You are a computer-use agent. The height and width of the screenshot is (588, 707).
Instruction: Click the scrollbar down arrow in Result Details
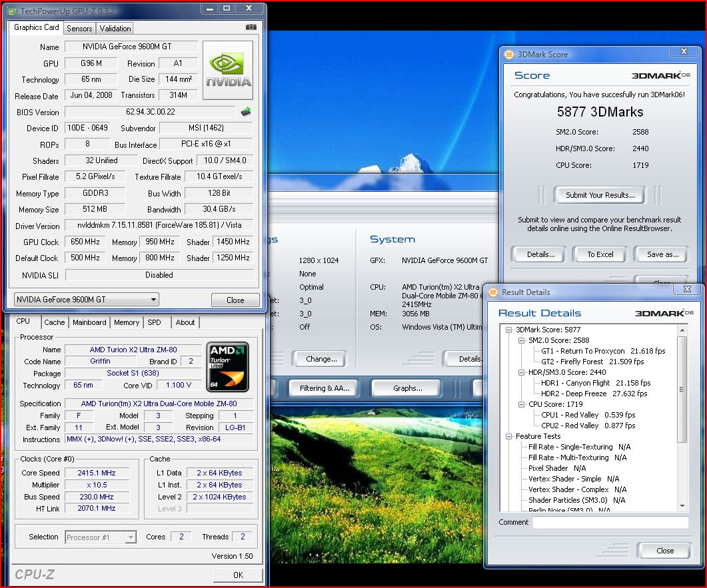[682, 506]
